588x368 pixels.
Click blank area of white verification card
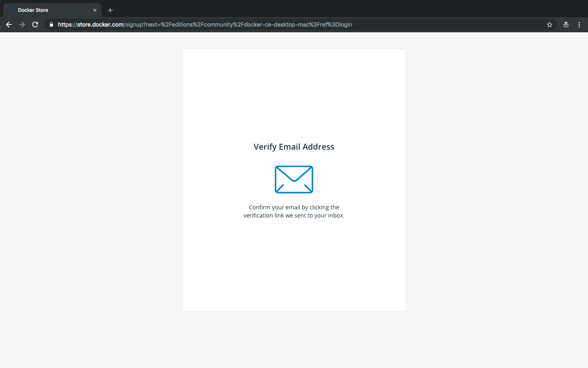pyautogui.click(x=294, y=266)
